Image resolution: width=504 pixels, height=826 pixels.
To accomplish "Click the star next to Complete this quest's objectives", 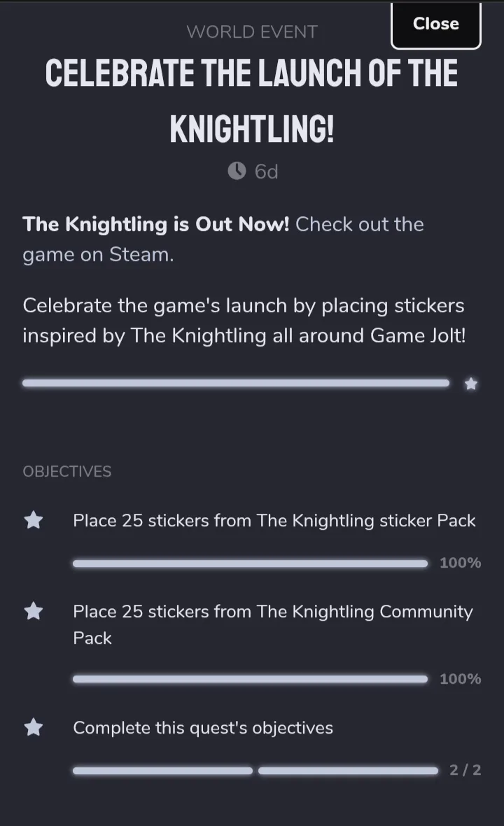I will (34, 727).
